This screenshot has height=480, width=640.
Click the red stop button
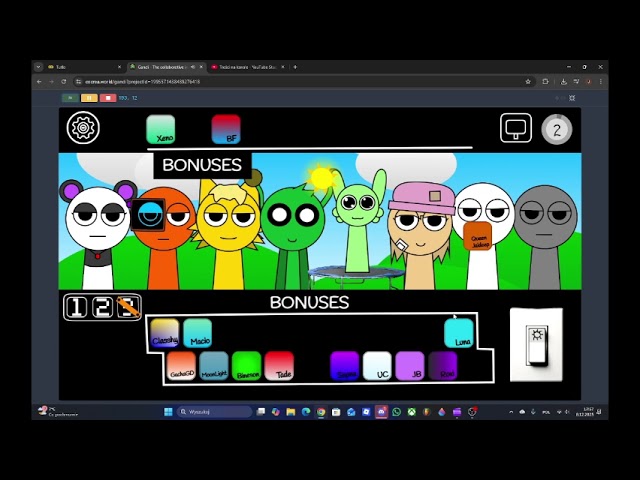108,98
